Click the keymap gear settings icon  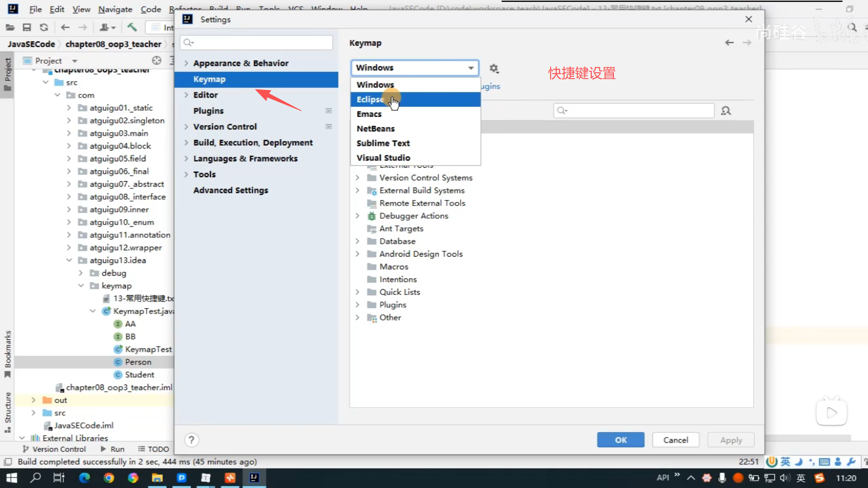click(x=494, y=68)
